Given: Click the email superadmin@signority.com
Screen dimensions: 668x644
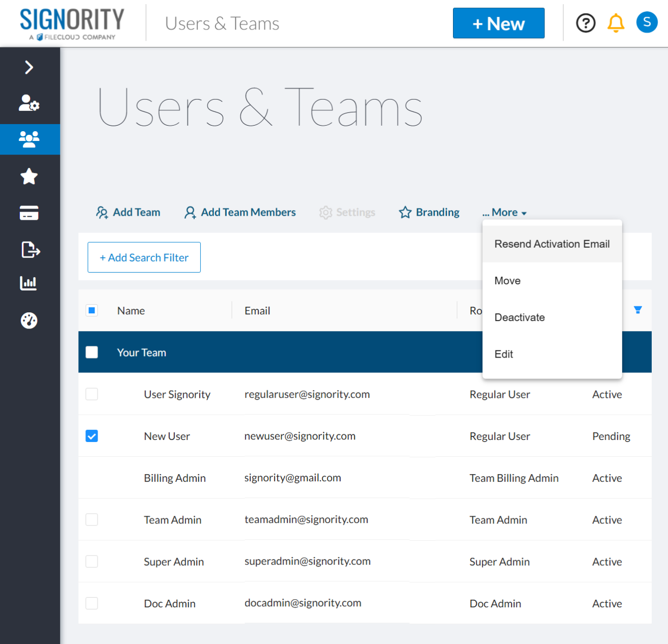Looking at the screenshot, I should tap(308, 561).
